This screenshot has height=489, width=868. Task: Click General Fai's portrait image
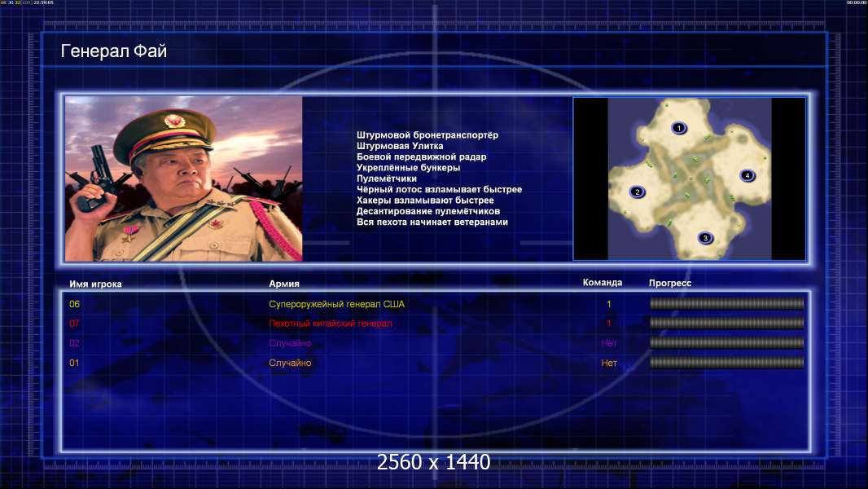184,178
